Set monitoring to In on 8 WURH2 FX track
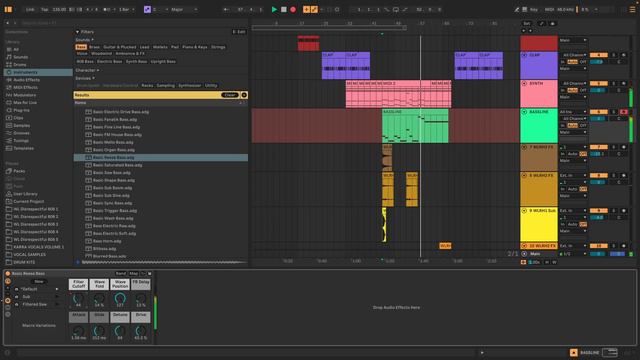 [x=563, y=189]
